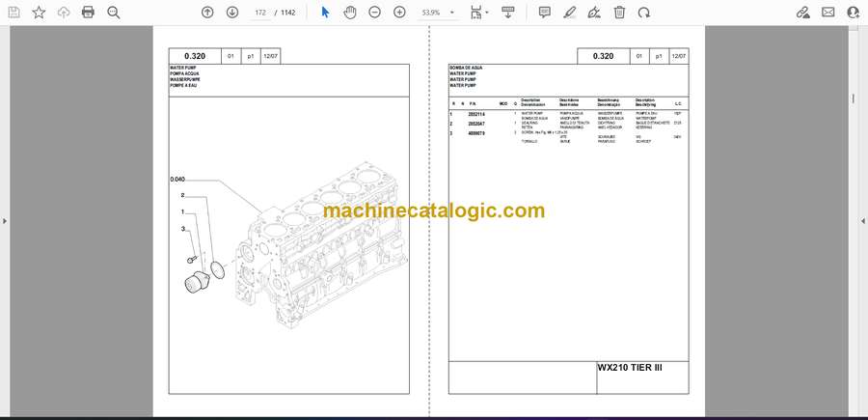Click the WASSERPUMPE title on left page
This screenshot has height=420, width=868.
click(x=183, y=79)
